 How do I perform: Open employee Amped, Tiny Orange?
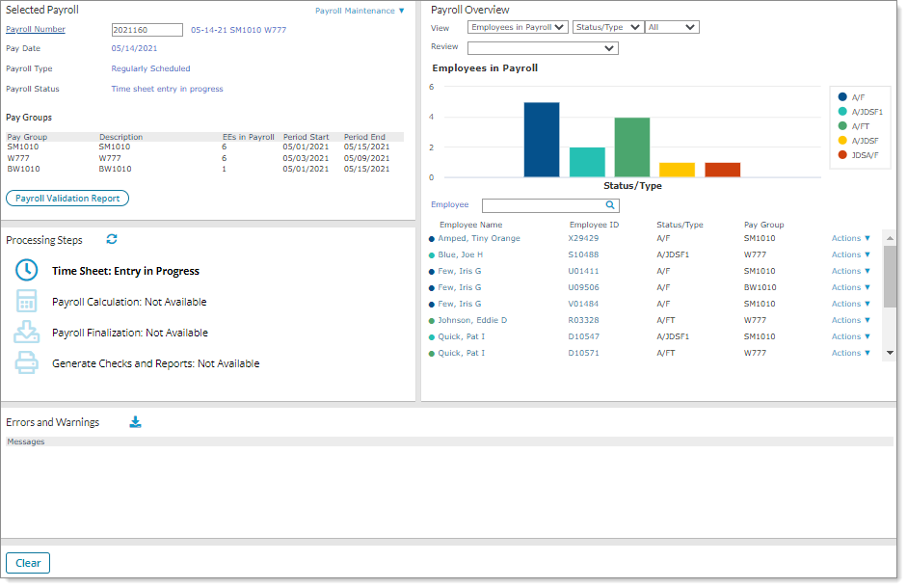479,238
